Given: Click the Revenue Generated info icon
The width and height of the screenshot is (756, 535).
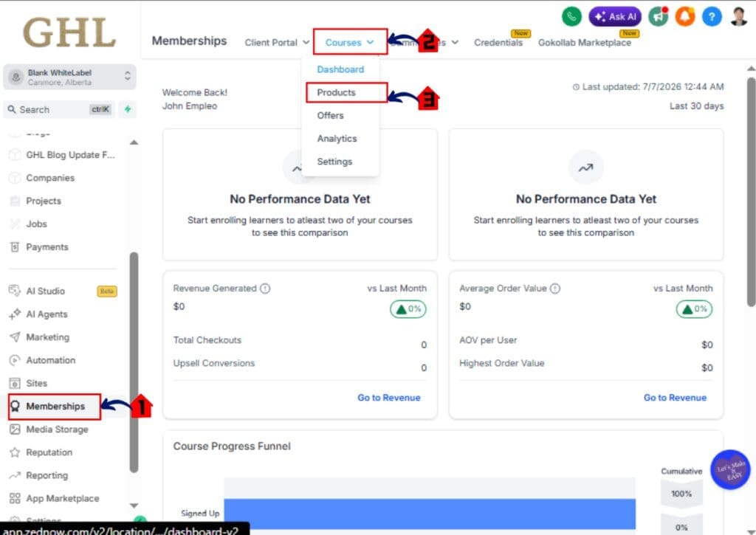Looking at the screenshot, I should pos(265,289).
